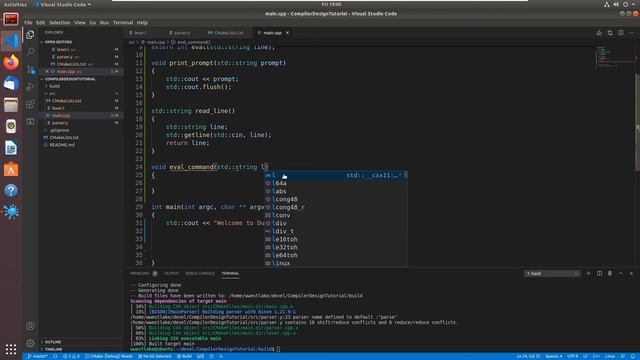The width and height of the screenshot is (640, 360).
Task: Open the Help menu
Action: click(142, 22)
